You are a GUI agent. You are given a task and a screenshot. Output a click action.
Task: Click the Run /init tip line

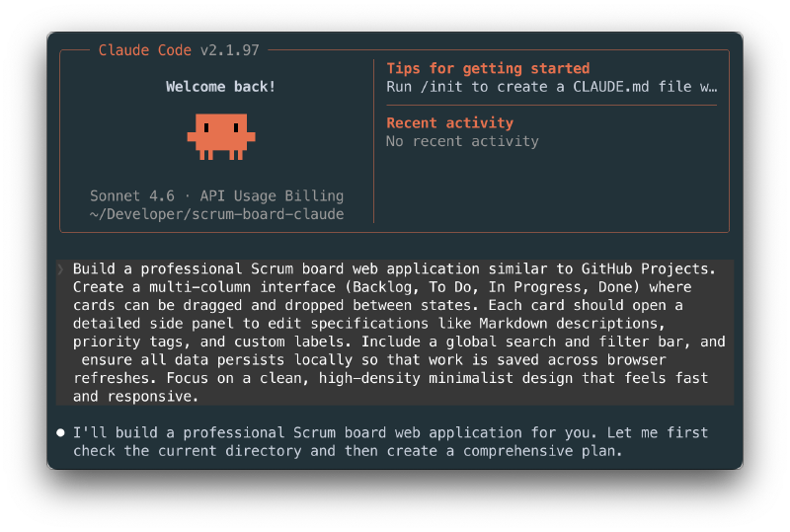[x=552, y=87]
